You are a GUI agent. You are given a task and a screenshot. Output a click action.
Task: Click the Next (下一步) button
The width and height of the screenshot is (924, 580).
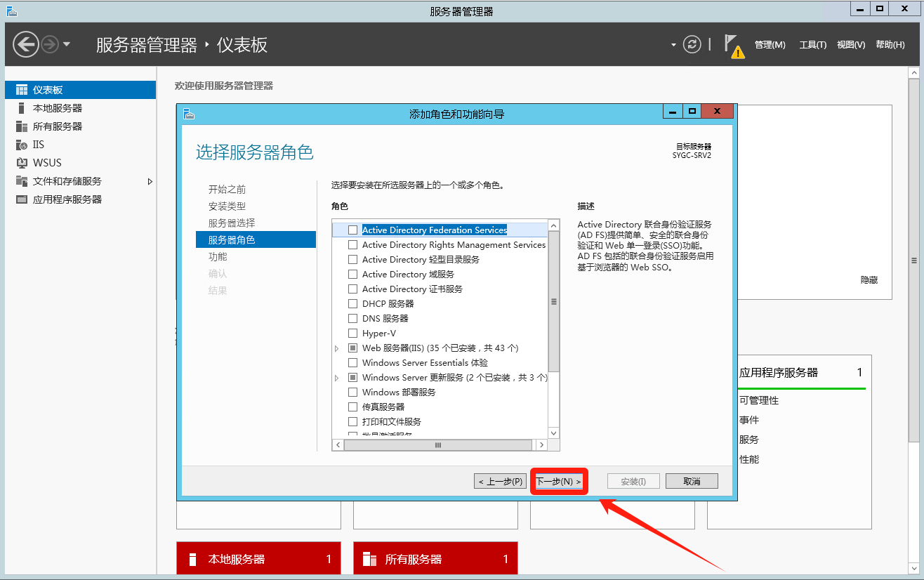tap(559, 482)
